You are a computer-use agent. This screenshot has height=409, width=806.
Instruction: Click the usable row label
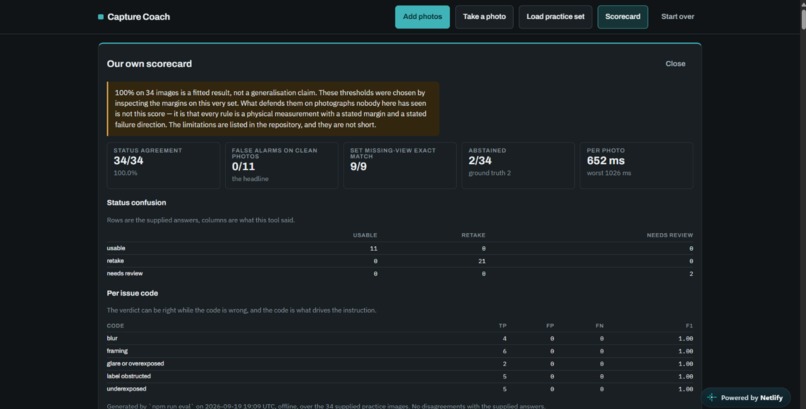116,248
